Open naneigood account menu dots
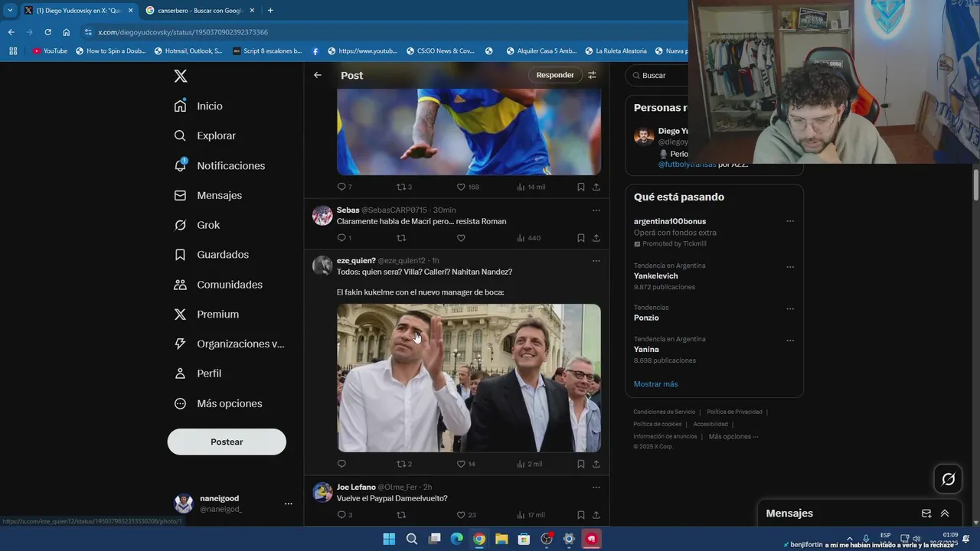980x551 pixels. pos(289,504)
